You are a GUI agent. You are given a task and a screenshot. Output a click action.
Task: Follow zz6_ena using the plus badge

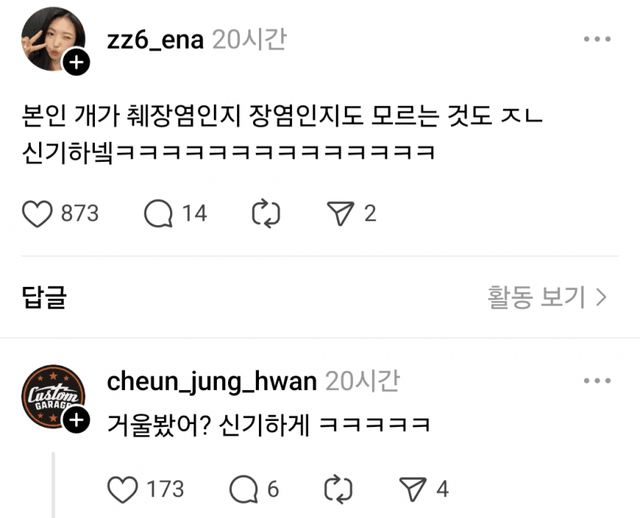pyautogui.click(x=76, y=62)
